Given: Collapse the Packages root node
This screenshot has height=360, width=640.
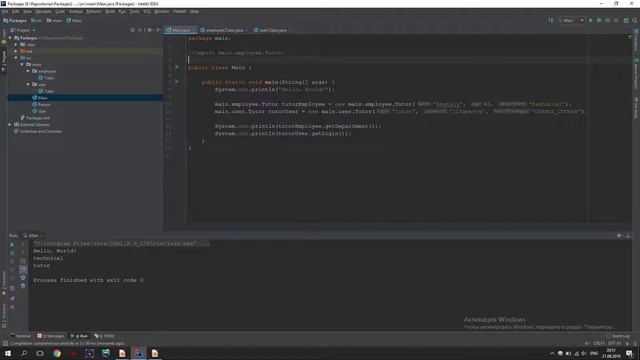Looking at the screenshot, I should tap(10, 38).
